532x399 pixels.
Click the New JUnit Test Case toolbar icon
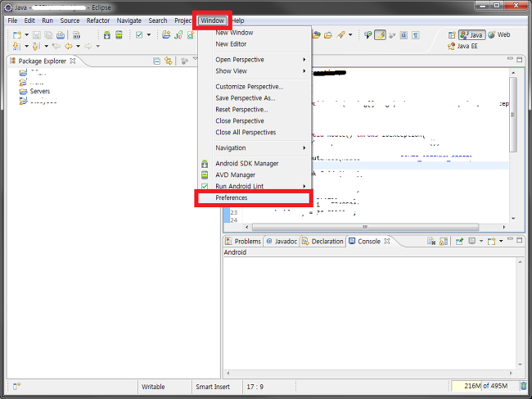click(178, 35)
